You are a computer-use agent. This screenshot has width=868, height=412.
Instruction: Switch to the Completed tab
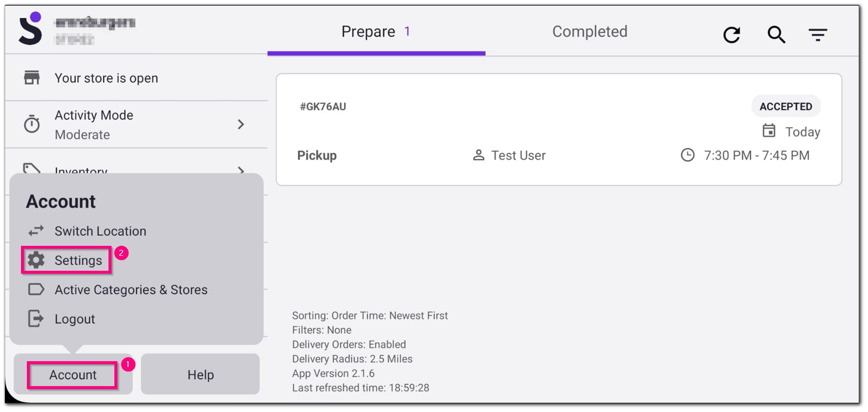(x=589, y=31)
